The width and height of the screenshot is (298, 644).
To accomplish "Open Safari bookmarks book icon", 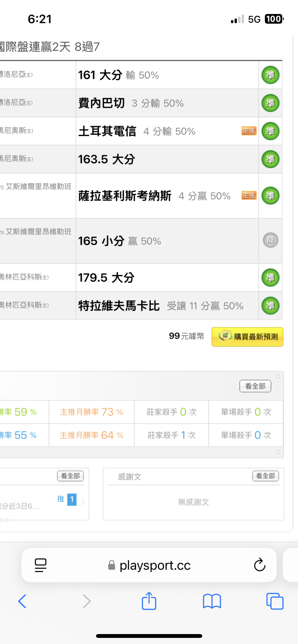I will 212,601.
